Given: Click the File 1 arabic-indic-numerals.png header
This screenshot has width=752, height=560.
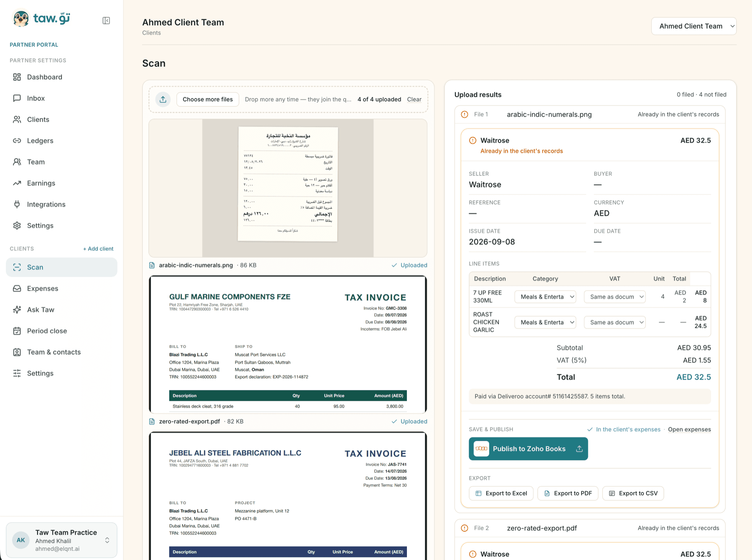Looking at the screenshot, I should pyautogui.click(x=590, y=114).
